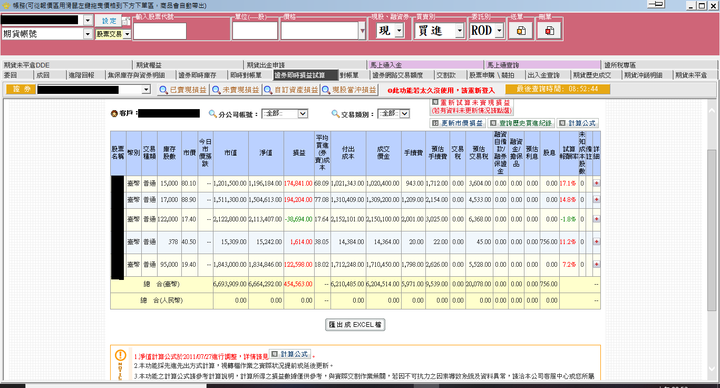Click the 174,841.00 profit cell
Viewport: 720px width, 388px height.
point(298,183)
